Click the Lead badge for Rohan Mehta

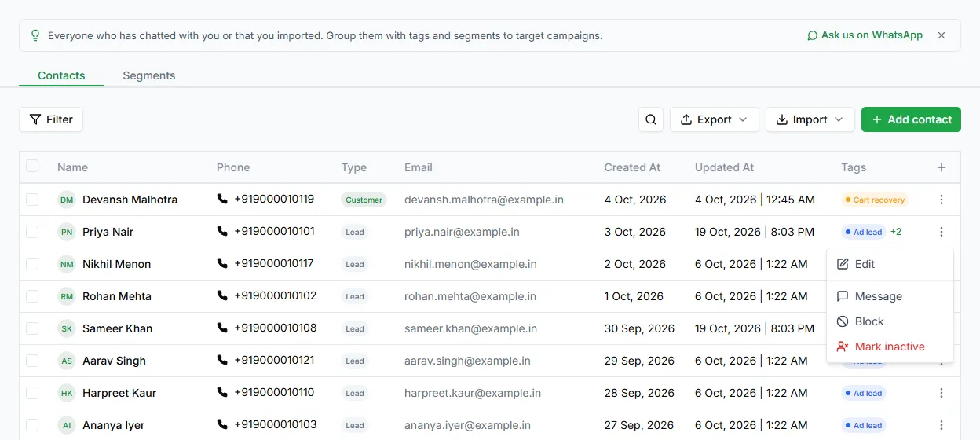[x=355, y=296]
